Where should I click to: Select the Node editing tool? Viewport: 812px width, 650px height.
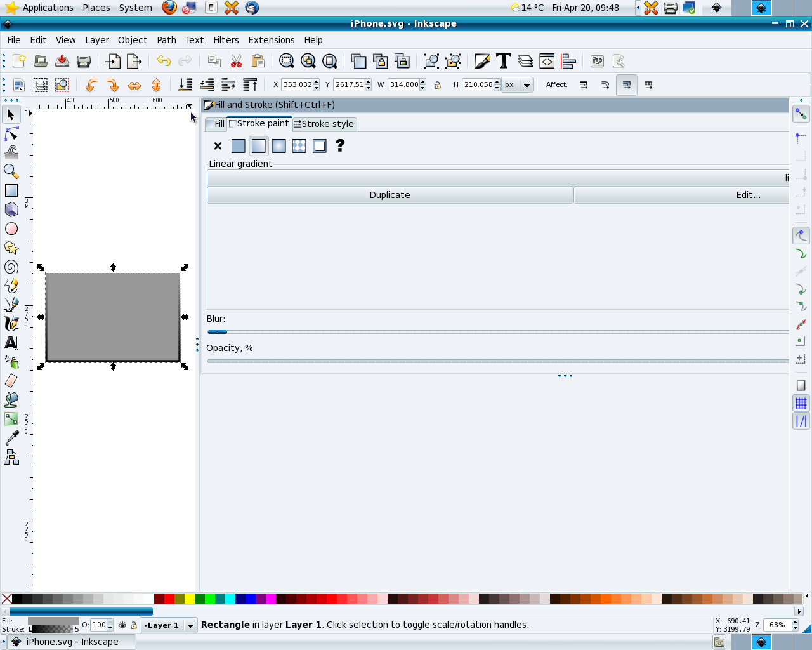(x=11, y=133)
